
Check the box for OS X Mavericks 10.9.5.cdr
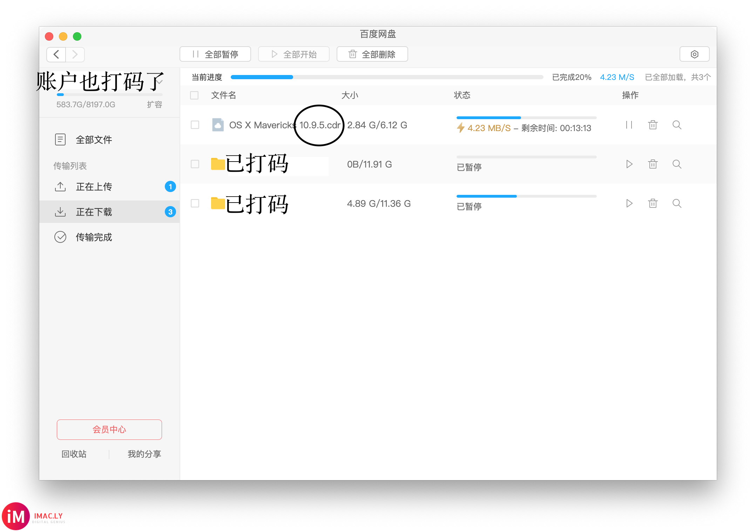tap(195, 125)
